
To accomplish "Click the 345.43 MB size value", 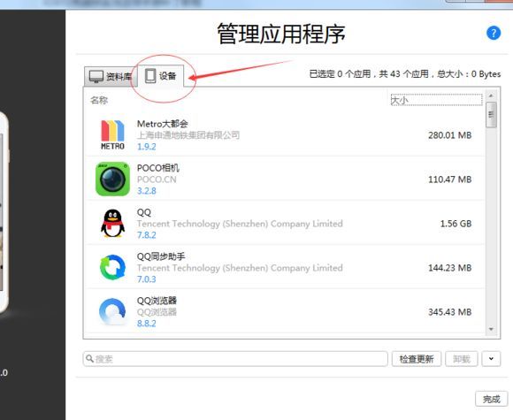I will click(450, 312).
